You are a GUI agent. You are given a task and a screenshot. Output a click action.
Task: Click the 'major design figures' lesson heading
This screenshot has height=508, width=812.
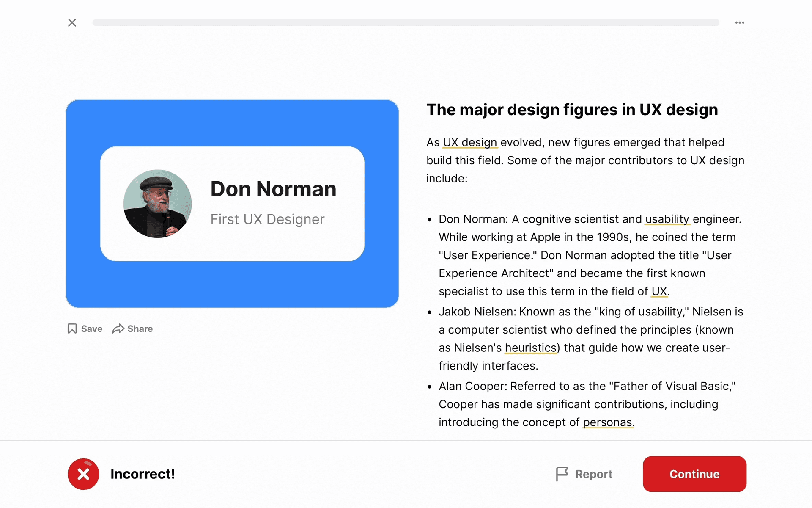tap(572, 110)
